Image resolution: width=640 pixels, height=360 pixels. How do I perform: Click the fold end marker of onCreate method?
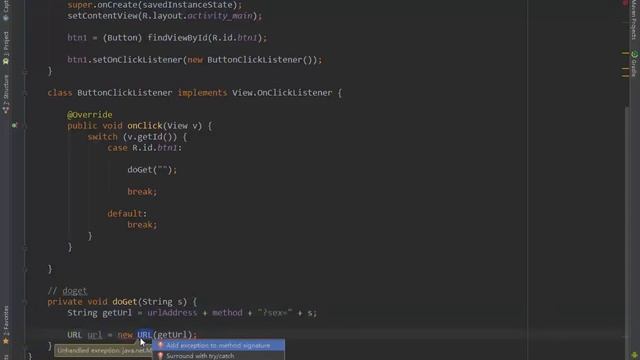(x=25, y=72)
